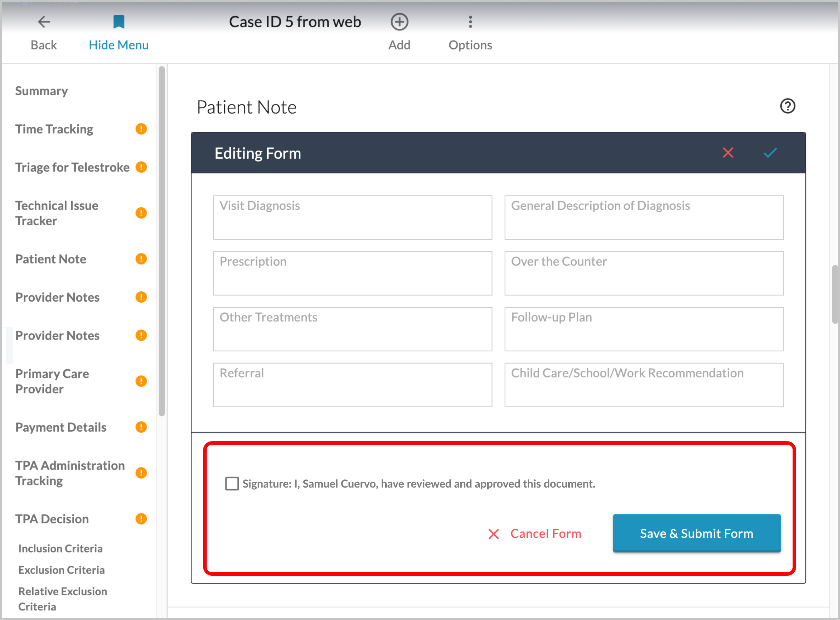Click warning badge beside Time Tracking

141,129
